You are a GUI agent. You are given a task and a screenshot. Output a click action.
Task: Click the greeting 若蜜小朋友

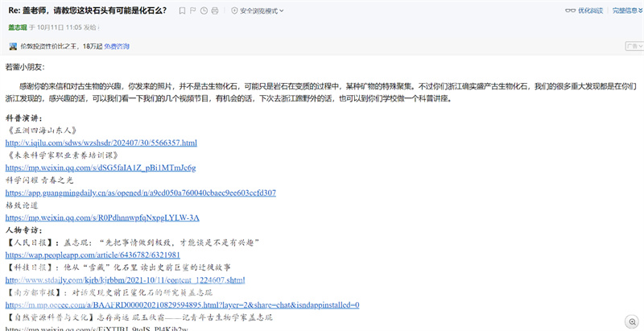pos(26,68)
